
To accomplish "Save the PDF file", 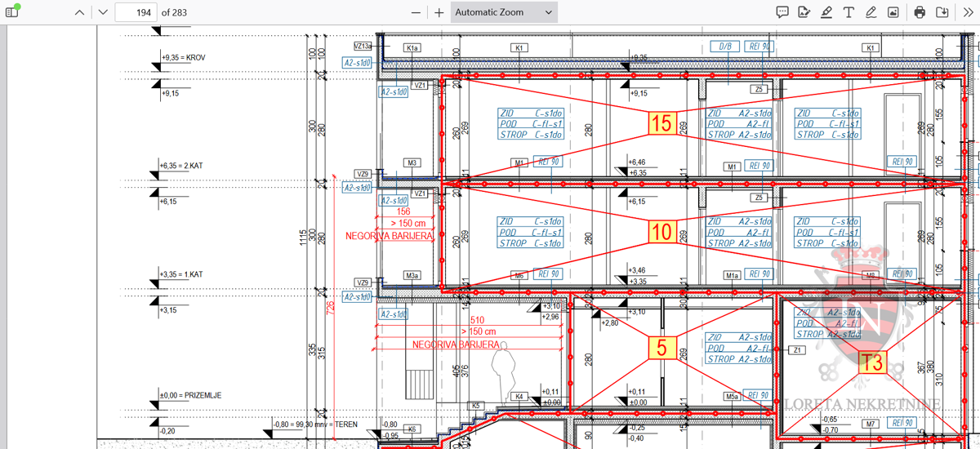I will pyautogui.click(x=942, y=12).
